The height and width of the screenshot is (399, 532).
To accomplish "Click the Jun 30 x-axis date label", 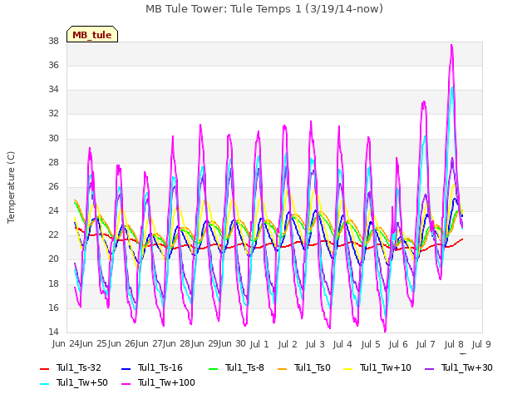I will coord(233,343).
